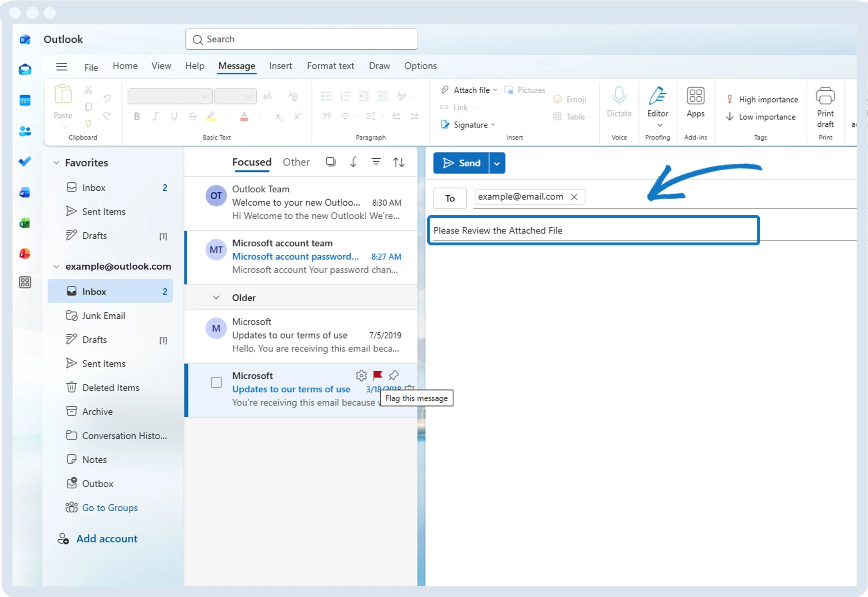This screenshot has width=868, height=597.
Task: Launch Word from the left app rail
Action: (x=25, y=192)
